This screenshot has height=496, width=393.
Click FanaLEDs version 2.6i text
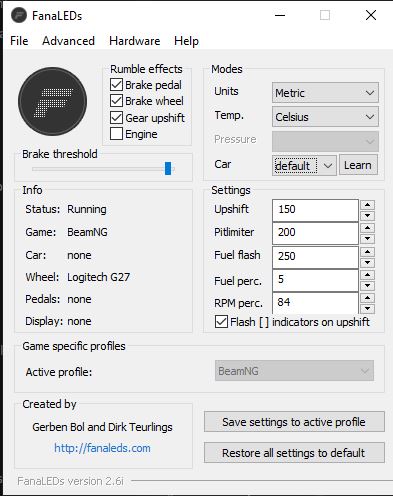[70, 481]
